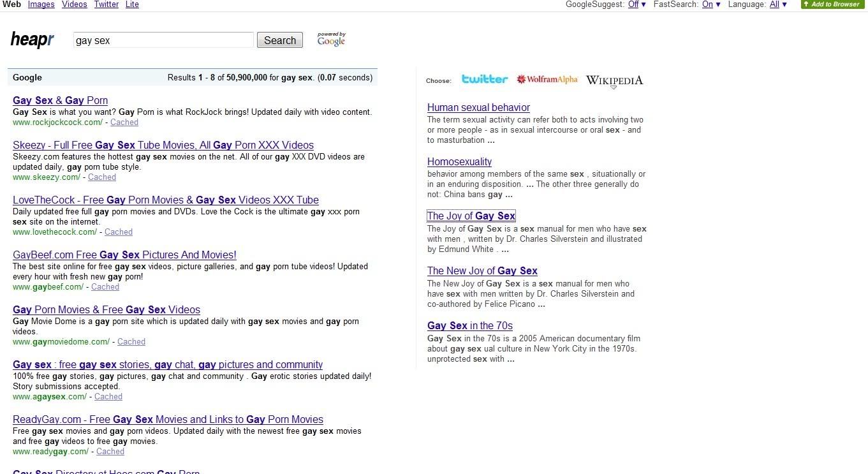Open Cached link for rockjockcock.com

point(124,122)
